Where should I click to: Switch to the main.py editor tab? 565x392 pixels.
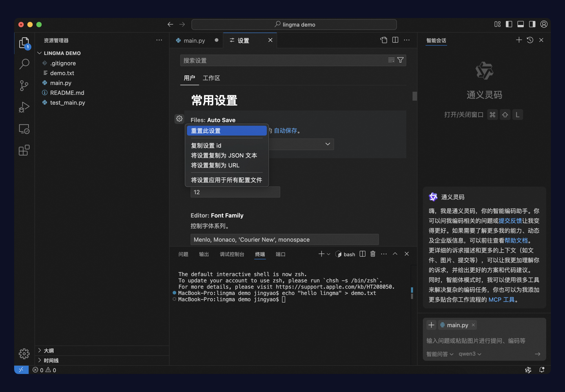(194, 40)
